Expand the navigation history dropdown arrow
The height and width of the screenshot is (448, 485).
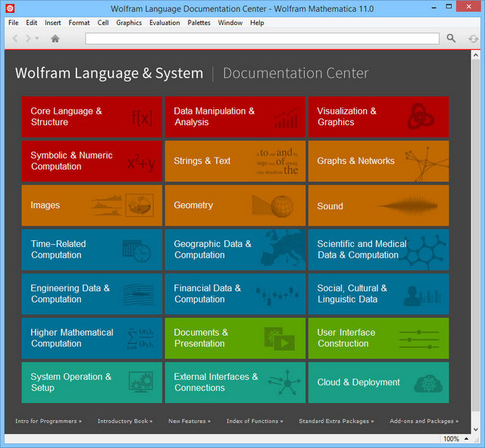click(37, 39)
